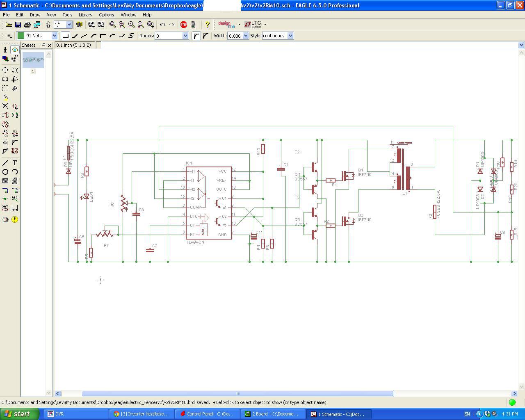Image resolution: width=525 pixels, height=420 pixels.
Task: Select the Rotate tool
Action: [15, 79]
